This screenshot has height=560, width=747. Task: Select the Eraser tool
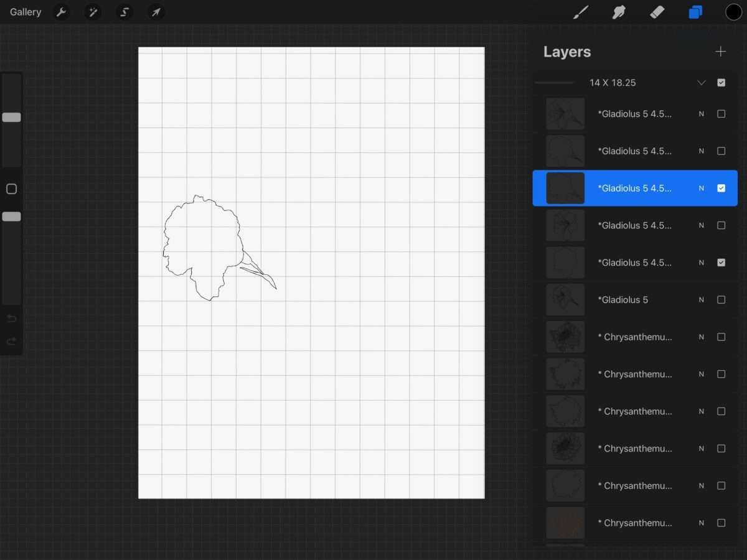[657, 12]
